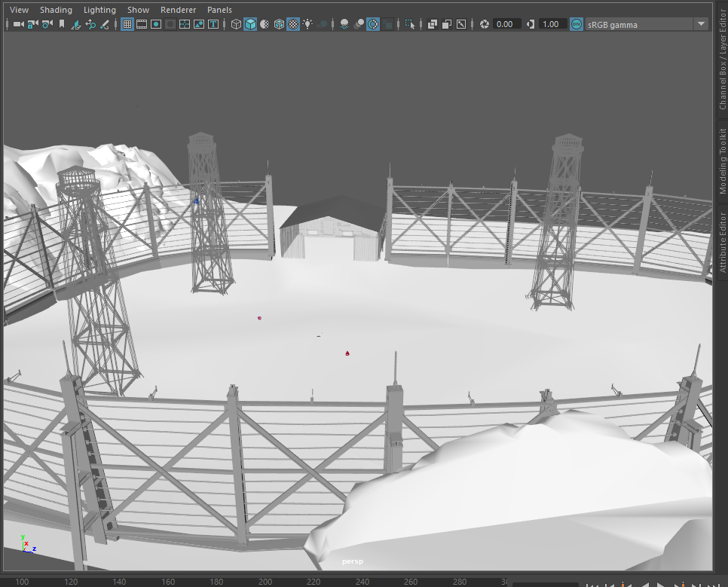Enable Smooth Shade All cube icon

coord(250,24)
